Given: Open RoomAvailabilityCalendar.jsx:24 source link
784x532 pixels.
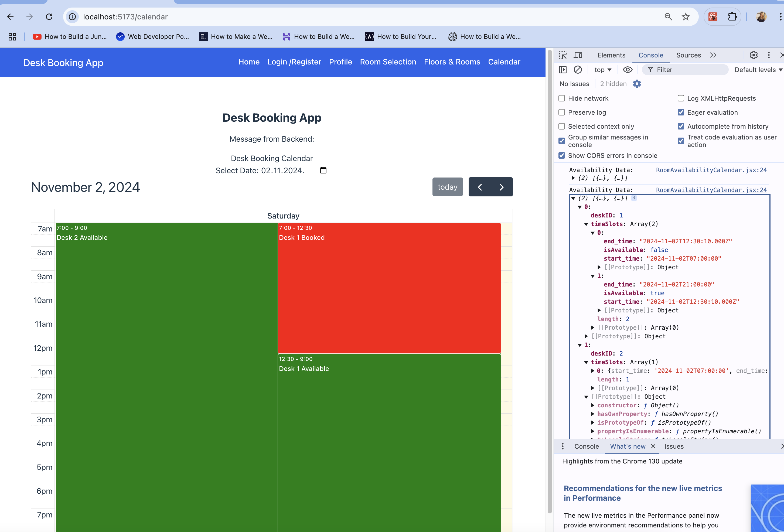Looking at the screenshot, I should click(x=711, y=170).
